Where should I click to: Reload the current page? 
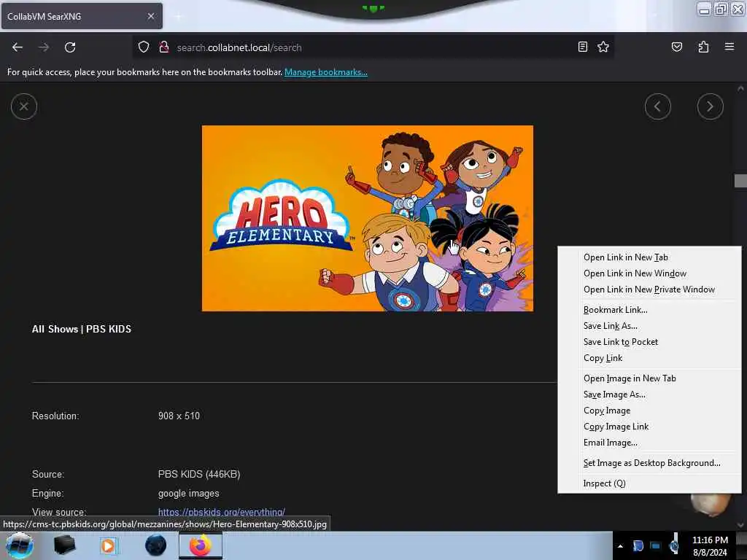[x=70, y=47]
